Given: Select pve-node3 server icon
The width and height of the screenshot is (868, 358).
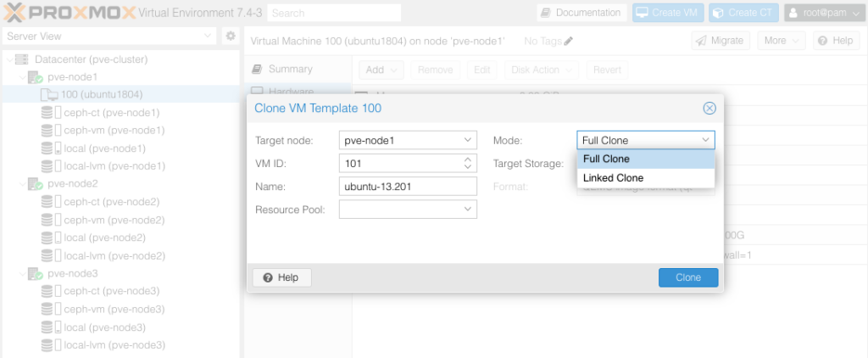Looking at the screenshot, I should click(36, 273).
